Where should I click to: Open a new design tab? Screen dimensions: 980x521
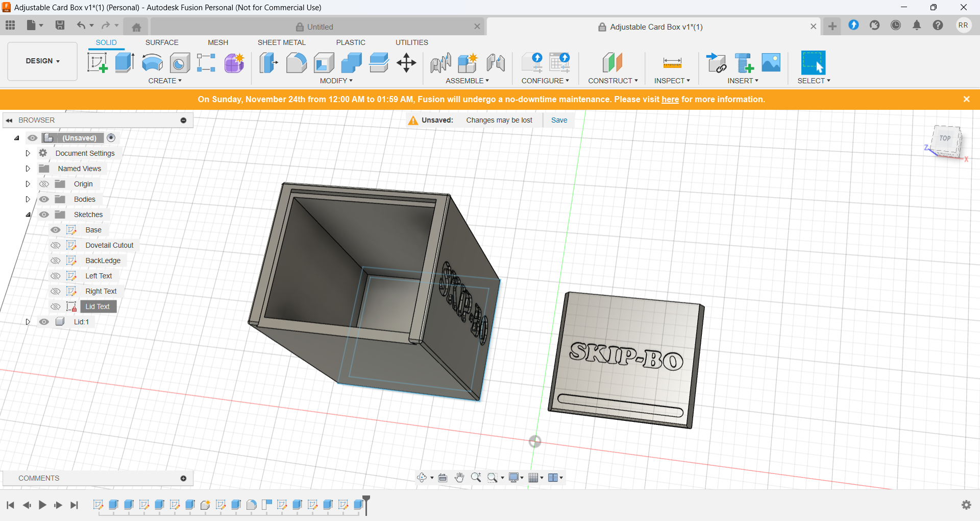coord(832,26)
